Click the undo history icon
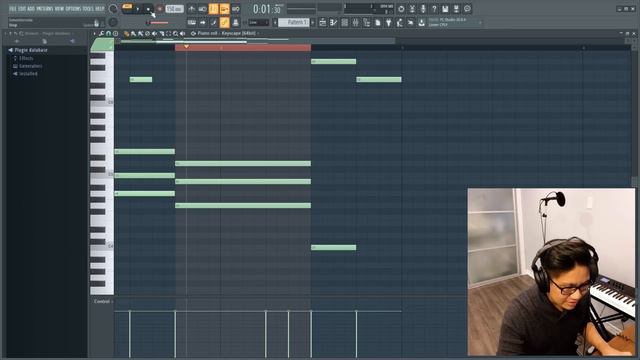 [x=401, y=9]
